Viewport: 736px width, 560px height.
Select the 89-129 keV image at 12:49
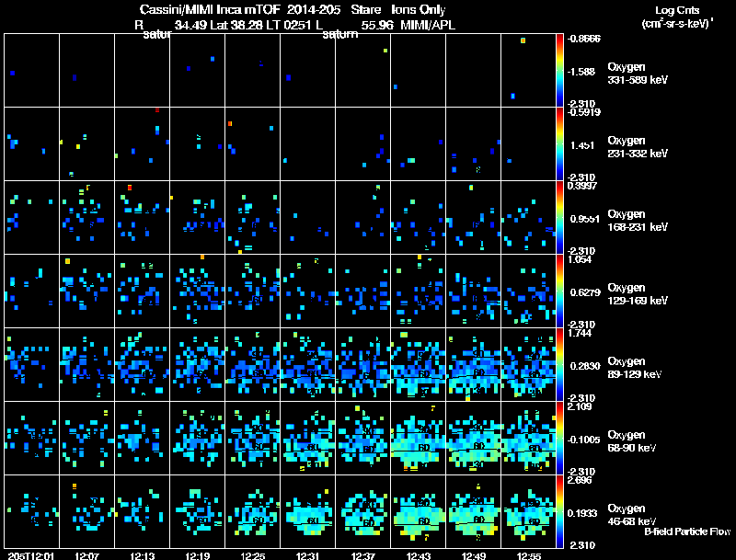tap(474, 365)
